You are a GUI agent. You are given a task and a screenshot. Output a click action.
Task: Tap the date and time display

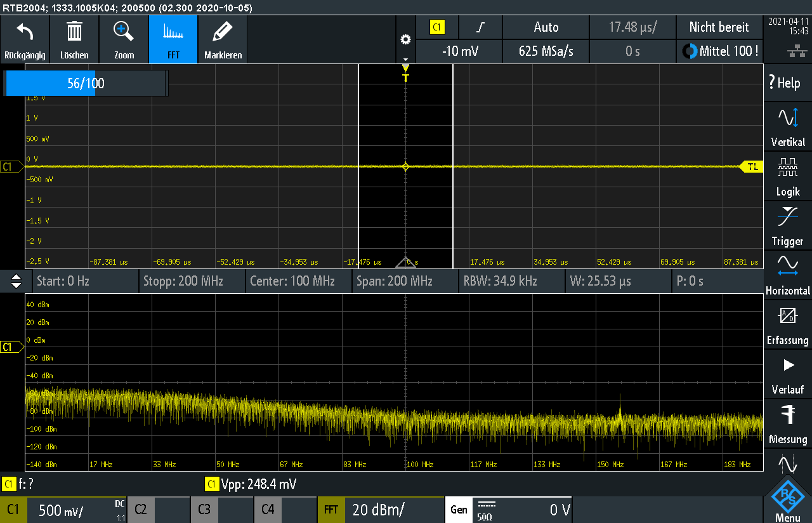[x=788, y=25]
